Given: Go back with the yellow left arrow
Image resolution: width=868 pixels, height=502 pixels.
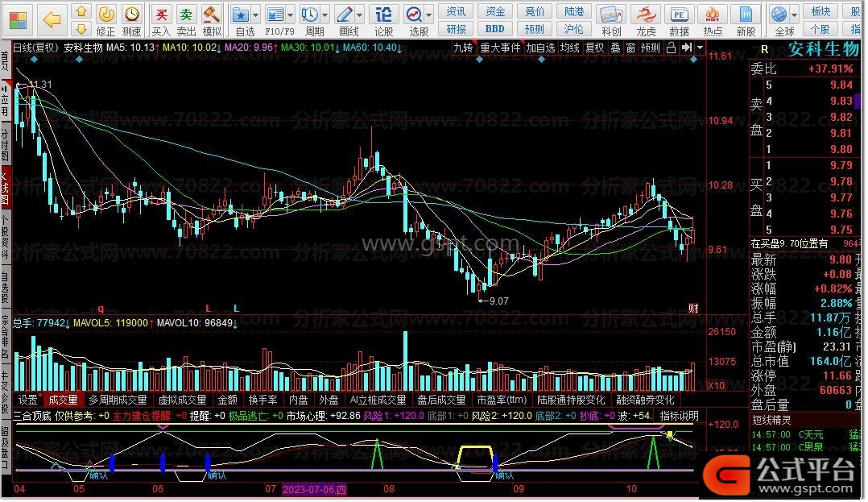Looking at the screenshot, I should (x=52, y=20).
